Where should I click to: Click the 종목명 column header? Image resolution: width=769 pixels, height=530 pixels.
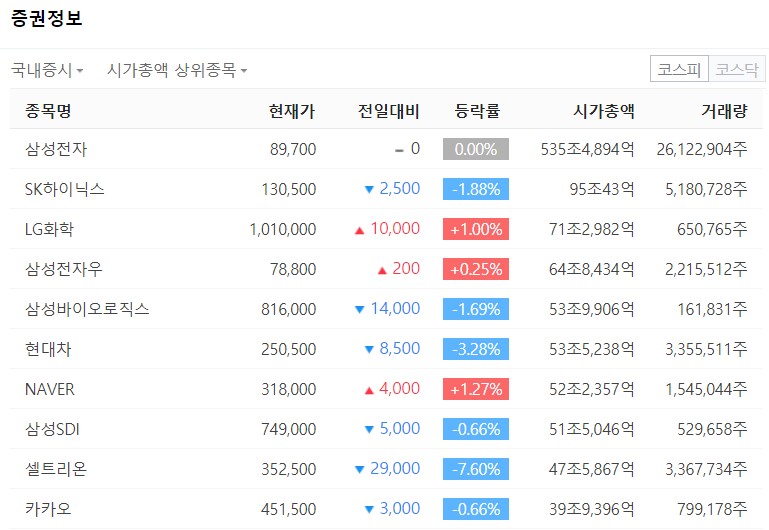(48, 110)
